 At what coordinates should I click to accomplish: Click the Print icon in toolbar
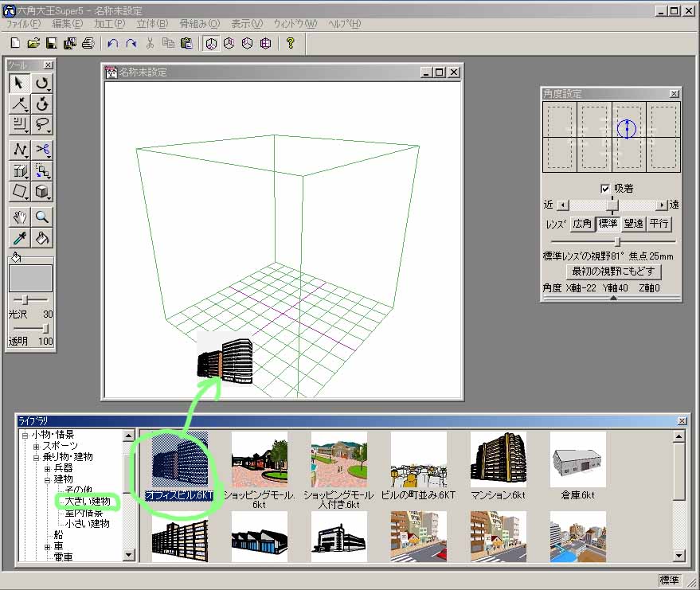(x=88, y=43)
